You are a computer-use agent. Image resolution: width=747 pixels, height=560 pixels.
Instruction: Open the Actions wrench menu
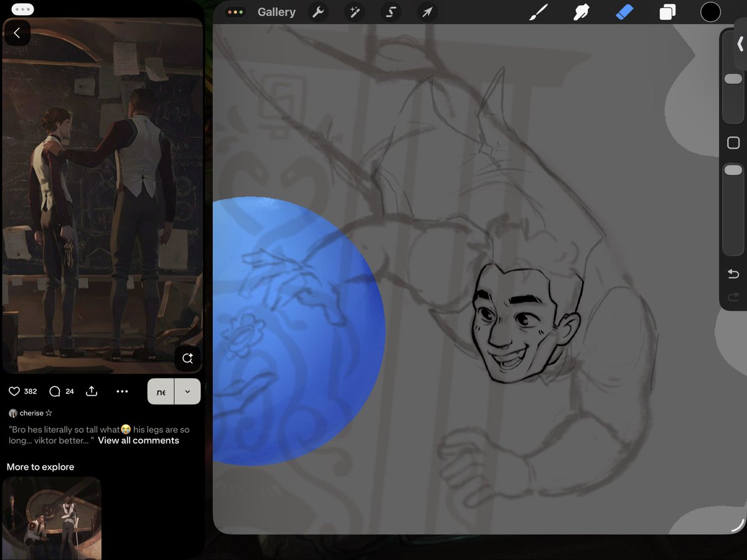318,12
